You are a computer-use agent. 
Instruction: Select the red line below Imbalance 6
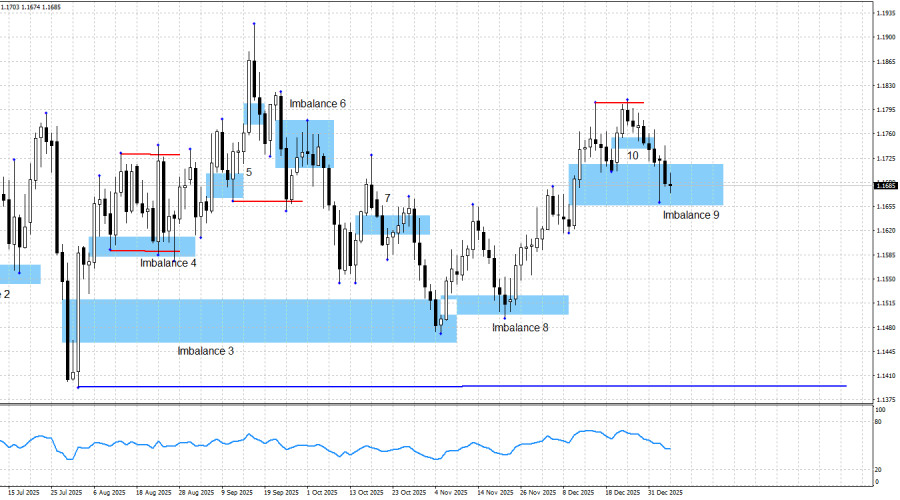pyautogui.click(x=267, y=201)
